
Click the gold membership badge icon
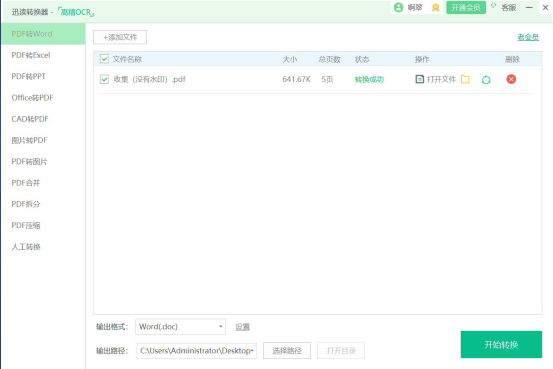pyautogui.click(x=436, y=7)
